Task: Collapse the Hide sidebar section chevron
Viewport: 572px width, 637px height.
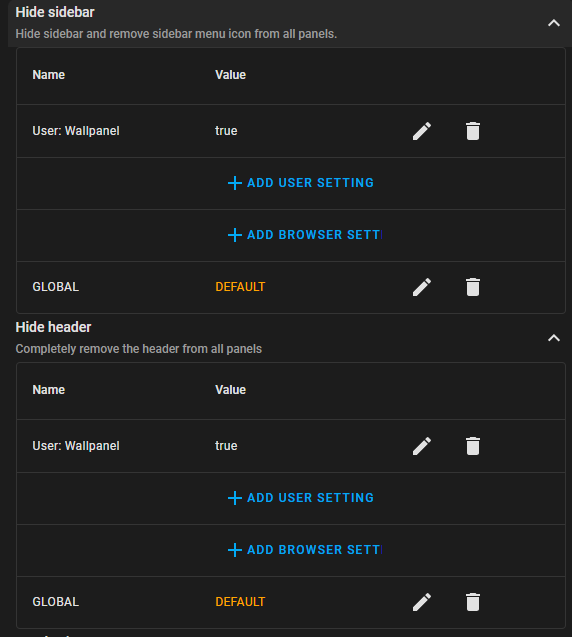Action: point(554,23)
